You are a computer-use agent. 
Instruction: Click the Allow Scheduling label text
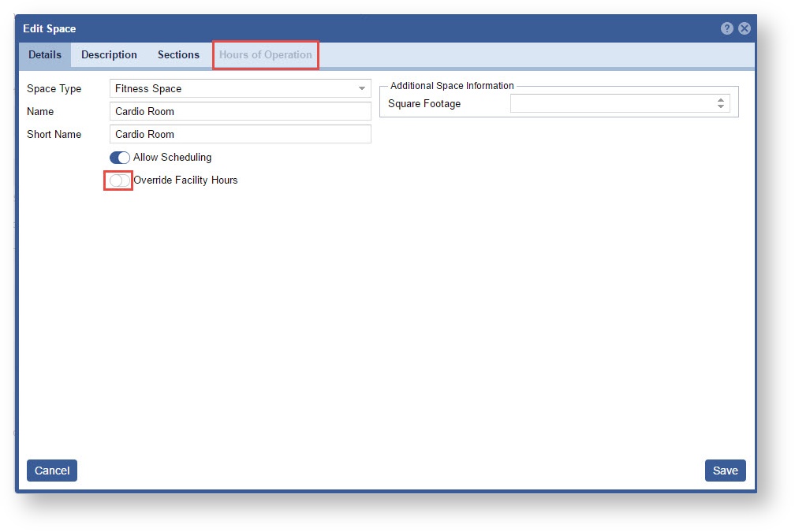[172, 158]
